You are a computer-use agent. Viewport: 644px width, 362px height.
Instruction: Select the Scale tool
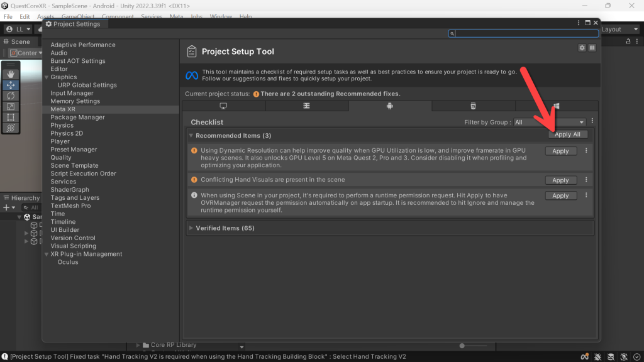11,106
